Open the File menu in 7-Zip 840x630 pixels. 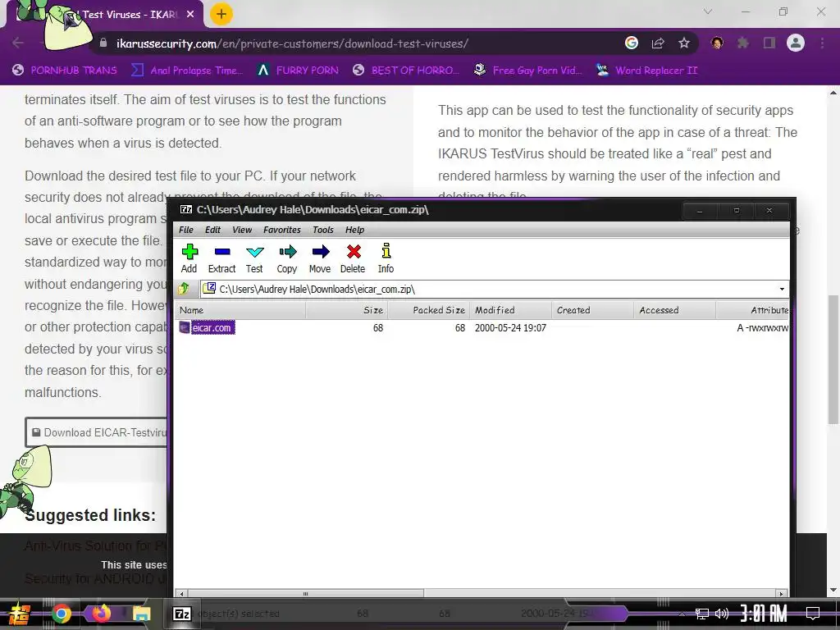coord(186,230)
